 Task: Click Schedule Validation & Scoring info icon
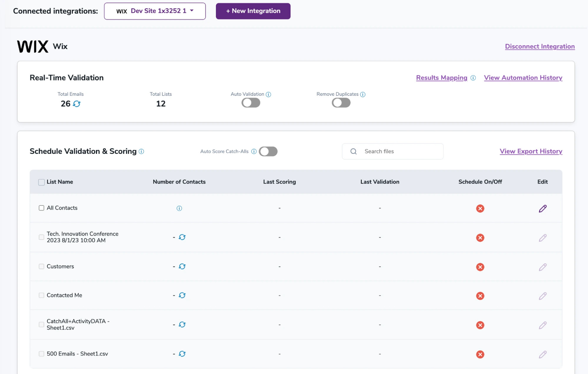tap(141, 151)
